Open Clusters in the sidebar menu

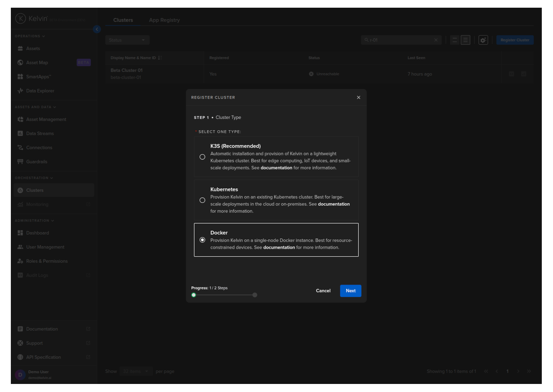(35, 190)
